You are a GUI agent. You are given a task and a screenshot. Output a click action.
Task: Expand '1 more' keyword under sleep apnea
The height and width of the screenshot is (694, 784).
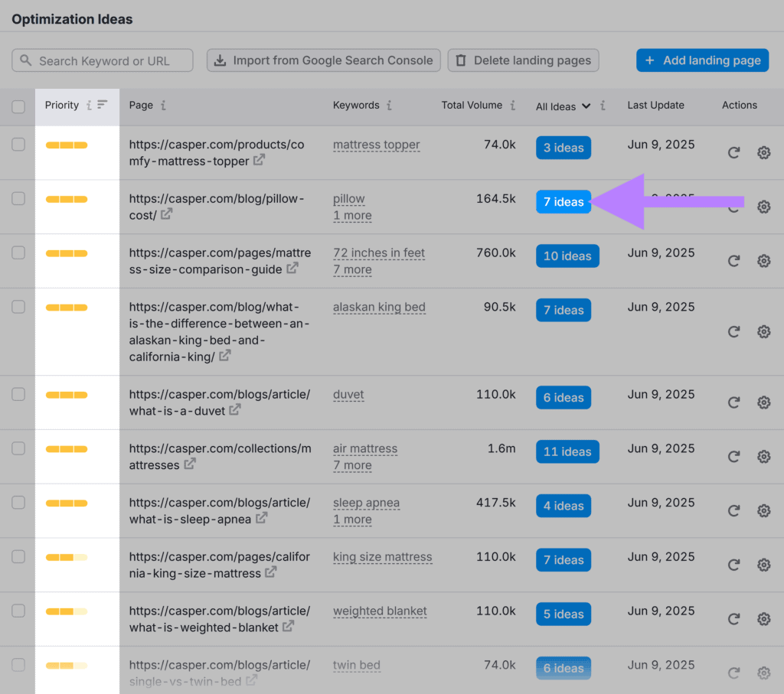tap(352, 520)
